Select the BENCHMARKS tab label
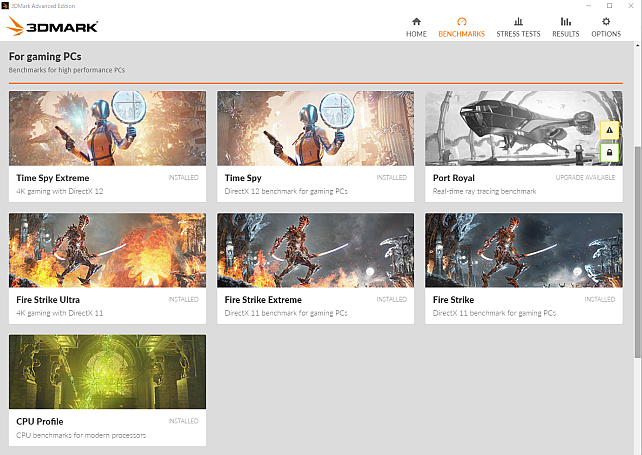The image size is (642, 455). click(x=461, y=34)
